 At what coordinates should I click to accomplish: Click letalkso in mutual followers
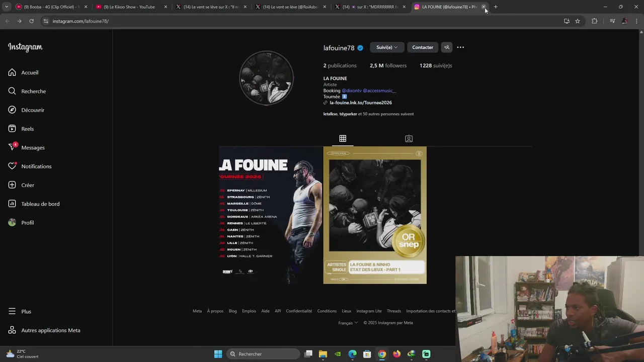[x=330, y=114]
